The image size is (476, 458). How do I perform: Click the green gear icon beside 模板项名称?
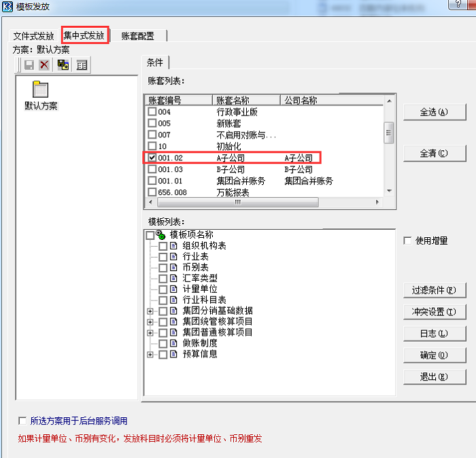click(x=161, y=234)
